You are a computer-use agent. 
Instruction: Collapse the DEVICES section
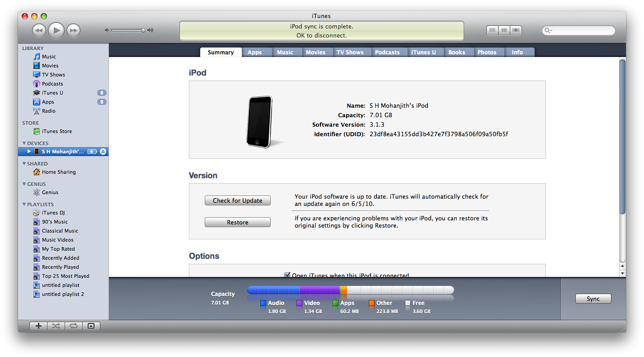coord(24,143)
